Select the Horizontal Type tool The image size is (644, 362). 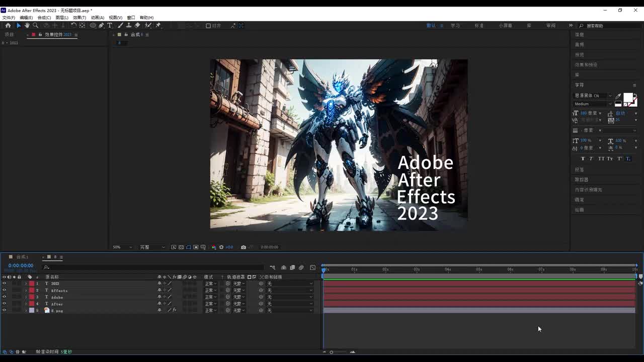click(110, 25)
